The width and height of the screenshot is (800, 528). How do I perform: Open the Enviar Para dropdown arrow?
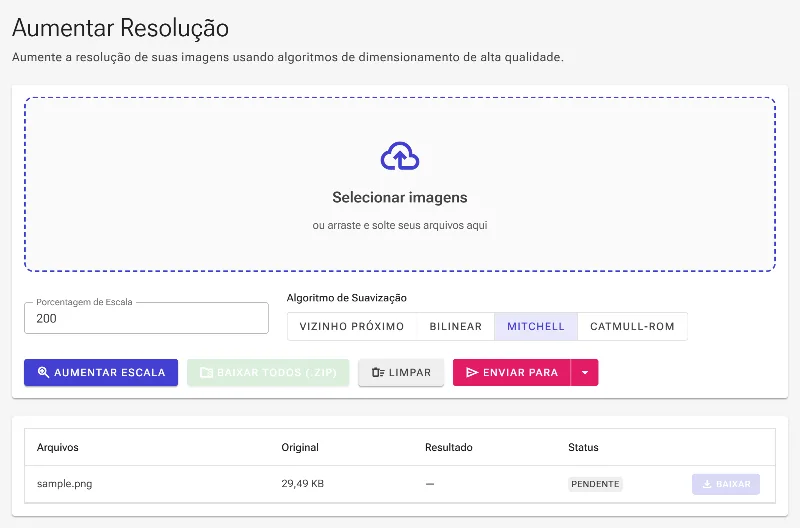[x=585, y=372]
